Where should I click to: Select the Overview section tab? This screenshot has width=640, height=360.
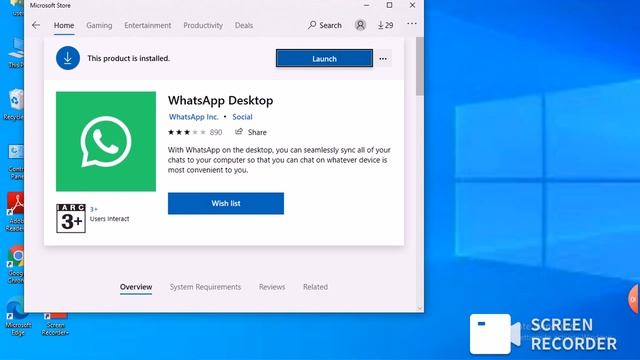136,287
